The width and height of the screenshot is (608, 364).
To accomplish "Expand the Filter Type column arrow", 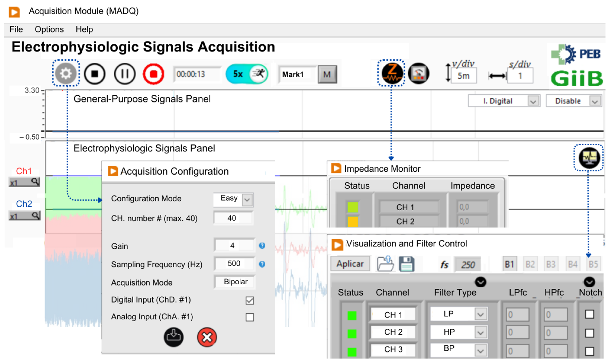I will [x=480, y=282].
